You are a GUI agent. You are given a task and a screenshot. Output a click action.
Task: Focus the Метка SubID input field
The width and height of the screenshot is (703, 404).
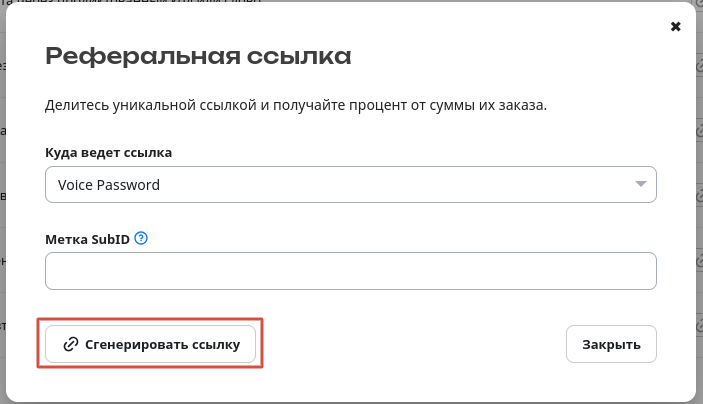(x=351, y=271)
